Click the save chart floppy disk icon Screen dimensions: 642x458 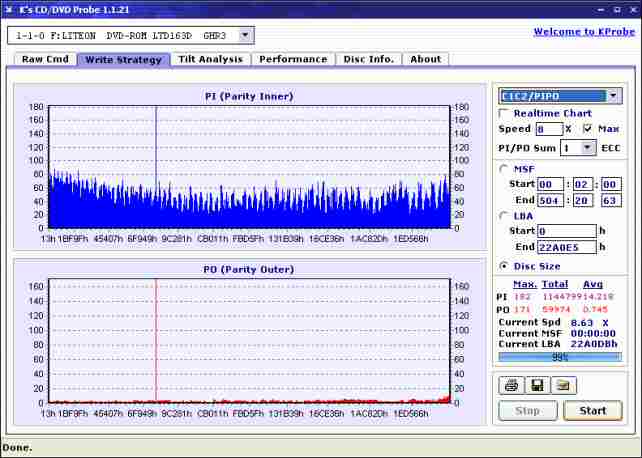[537, 386]
